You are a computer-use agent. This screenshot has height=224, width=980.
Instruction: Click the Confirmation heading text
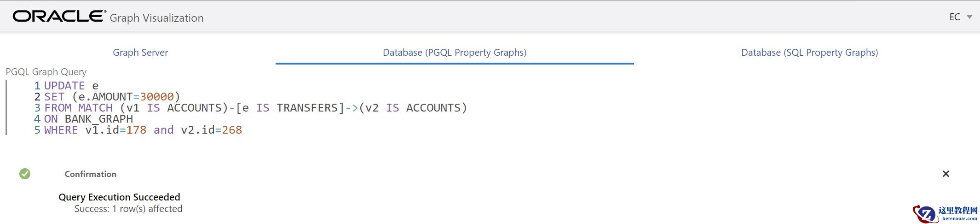90,174
